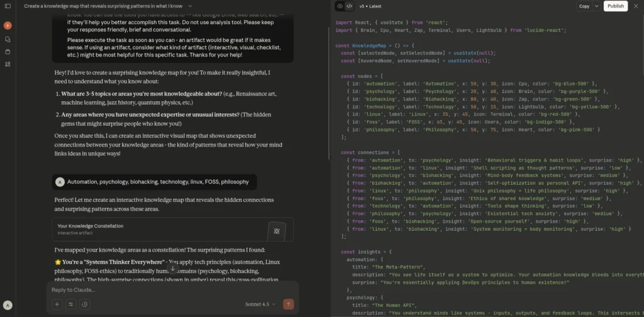
Task: Click the "A" avatar in user message
Action: tap(60, 182)
